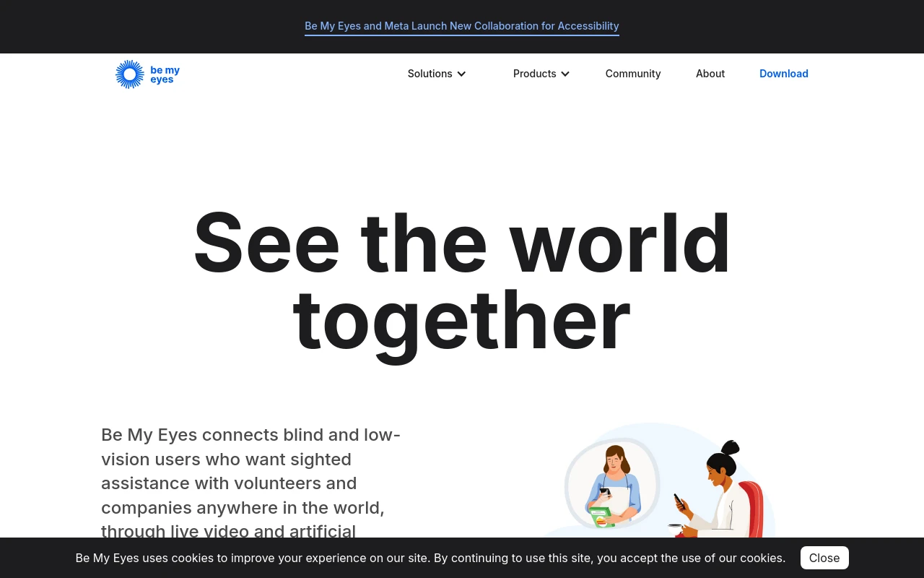Click the 'See the world together' heading
The height and width of the screenshot is (578, 924).
pos(462,280)
